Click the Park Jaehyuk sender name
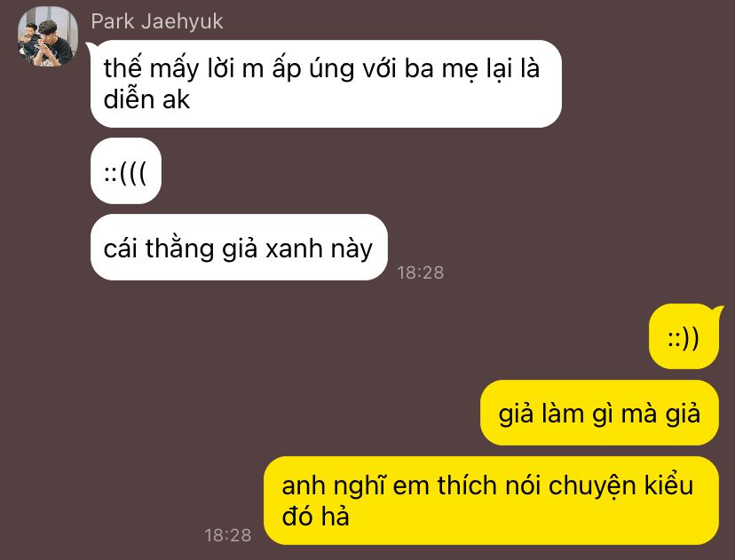This screenshot has height=560, width=735. (157, 21)
